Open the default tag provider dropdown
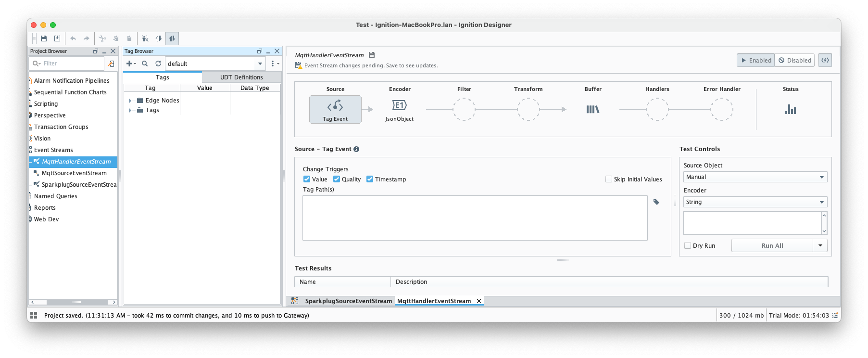 click(260, 64)
